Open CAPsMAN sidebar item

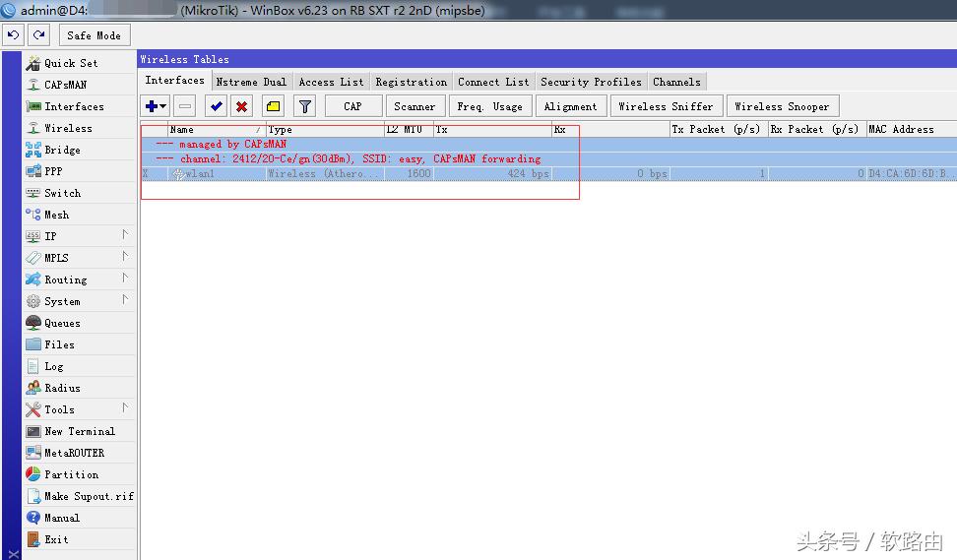tap(80, 85)
